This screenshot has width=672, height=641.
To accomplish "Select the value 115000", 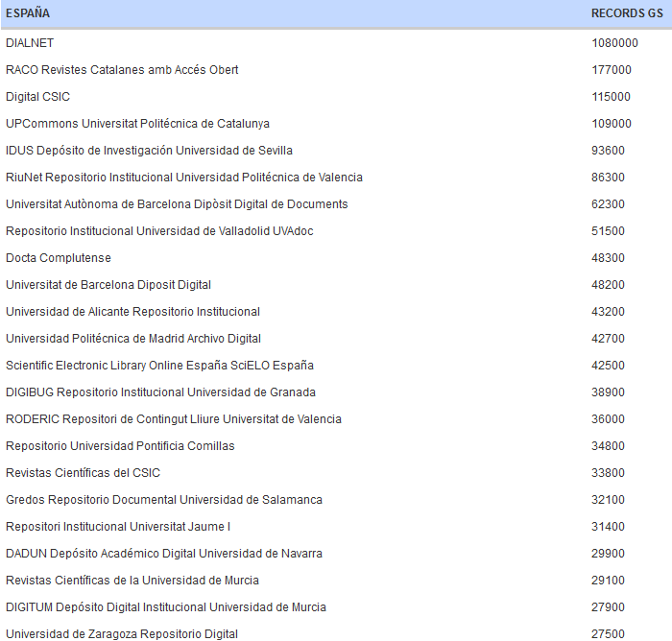I will [x=611, y=97].
